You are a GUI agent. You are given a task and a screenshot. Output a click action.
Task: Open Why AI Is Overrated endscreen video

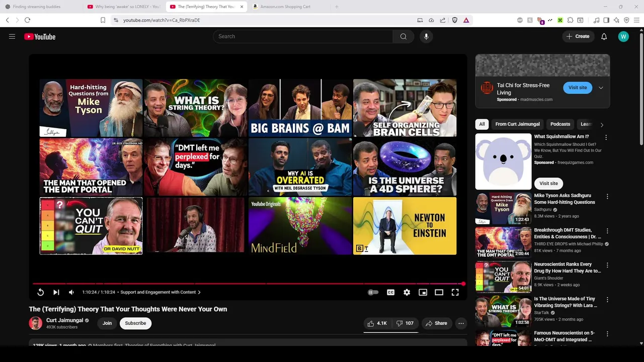(300, 167)
